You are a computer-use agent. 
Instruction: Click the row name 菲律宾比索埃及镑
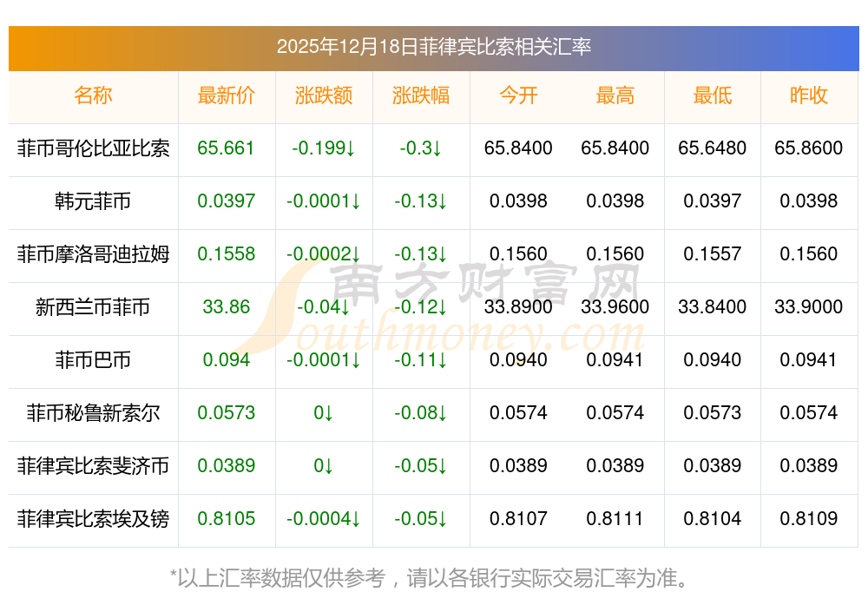click(x=93, y=519)
